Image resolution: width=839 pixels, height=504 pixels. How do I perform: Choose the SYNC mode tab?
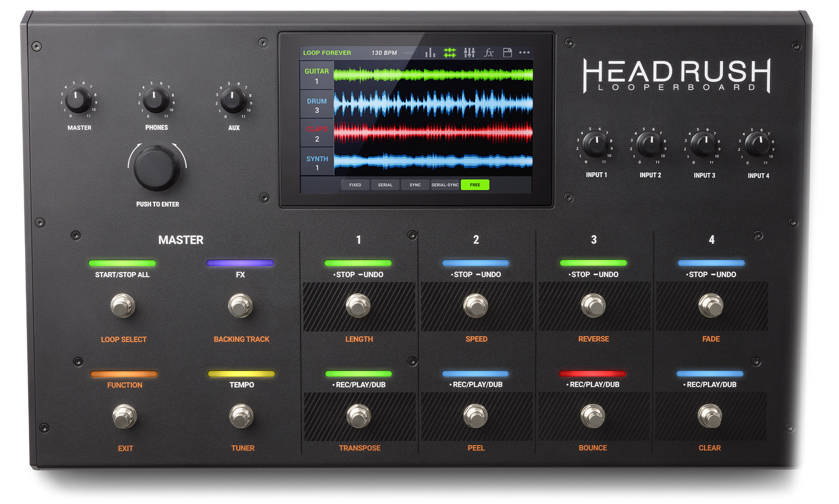click(x=415, y=185)
